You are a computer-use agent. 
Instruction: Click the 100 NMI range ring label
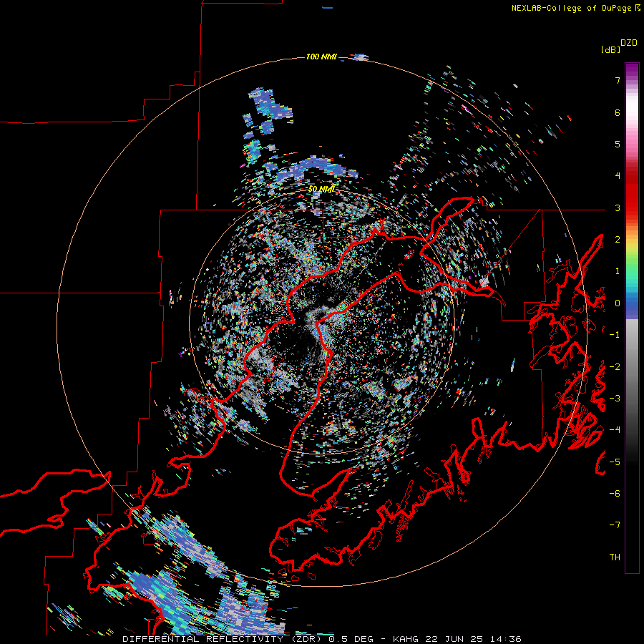[321, 57]
